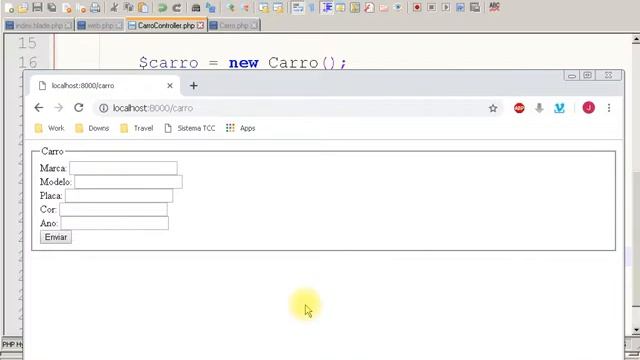Minimize the browser window
This screenshot has height=360, width=640.
[571, 76]
